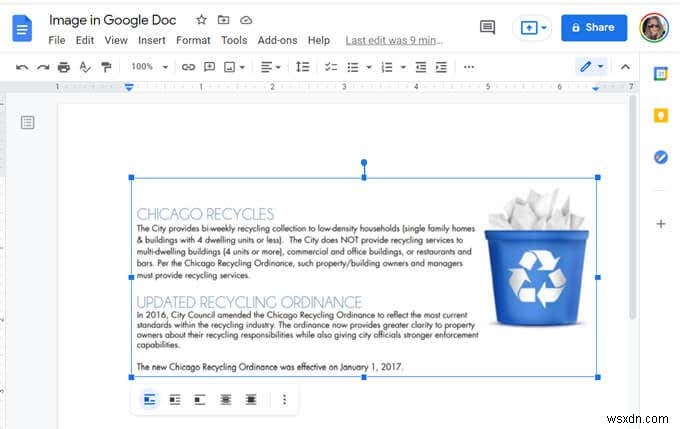Open the comment history icon
680x429 pixels.
487,27
